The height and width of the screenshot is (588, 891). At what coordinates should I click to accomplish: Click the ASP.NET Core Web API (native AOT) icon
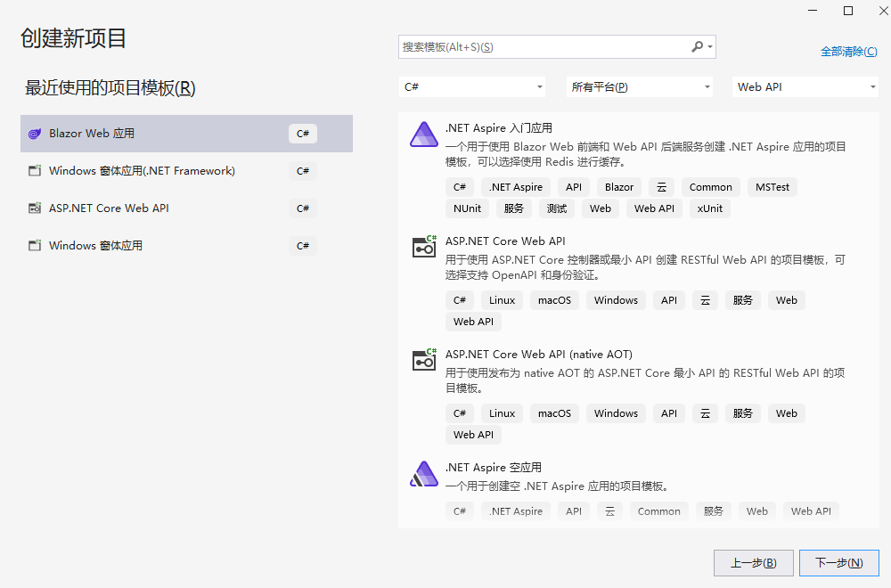coord(424,360)
